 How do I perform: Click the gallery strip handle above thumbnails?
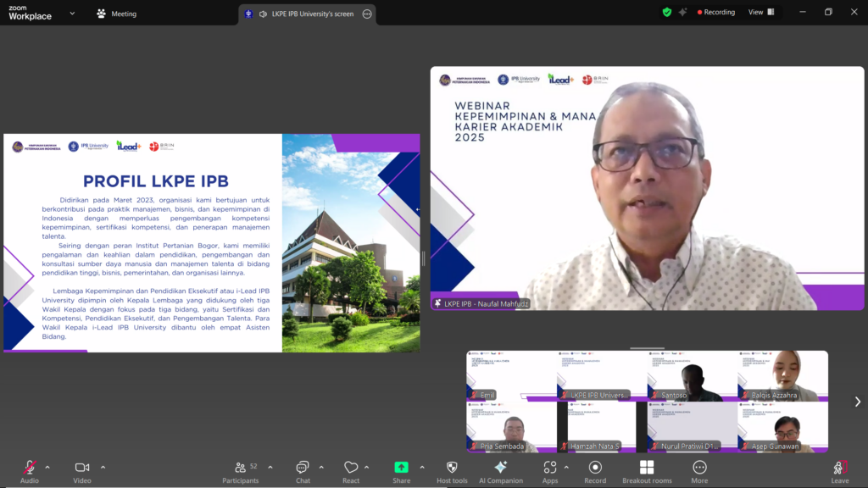coord(647,348)
